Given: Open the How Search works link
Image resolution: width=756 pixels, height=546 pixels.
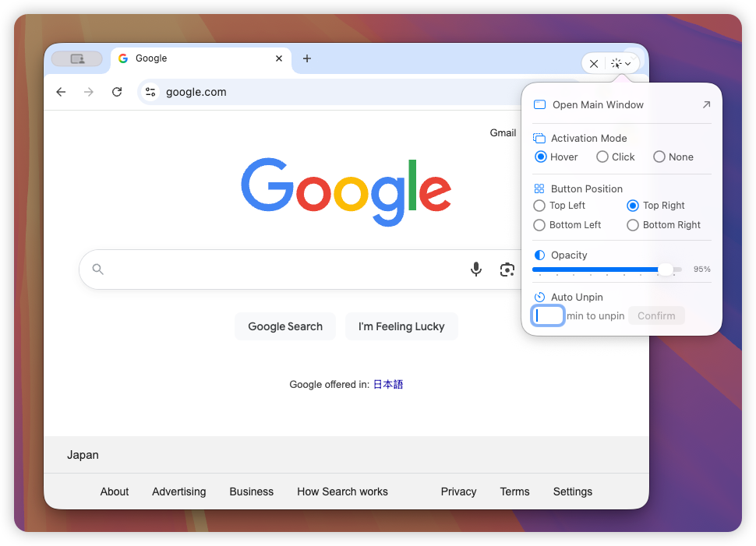Looking at the screenshot, I should (342, 491).
